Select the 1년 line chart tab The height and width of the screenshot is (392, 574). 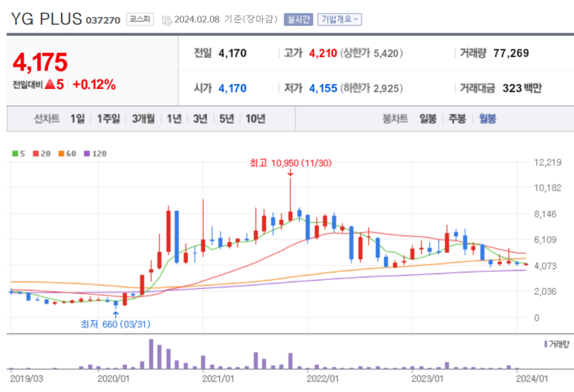(x=175, y=119)
